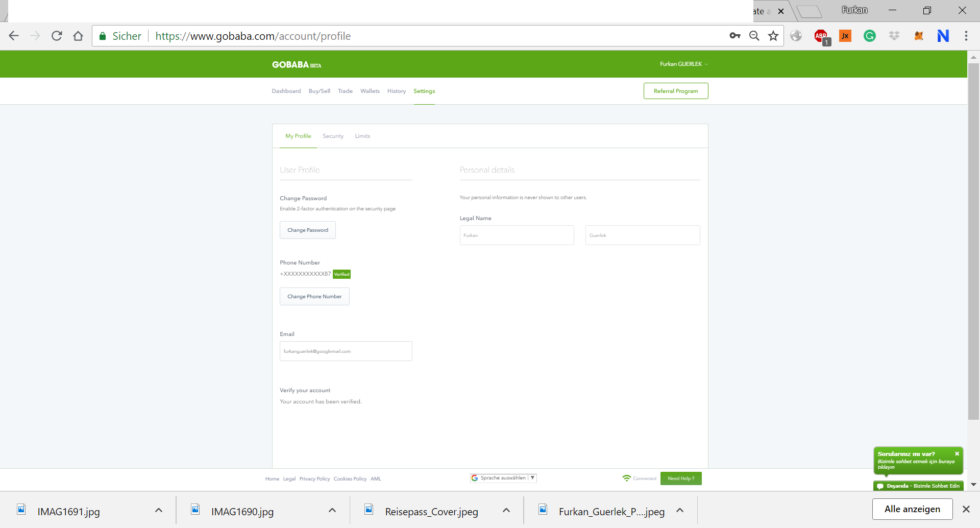Open the blue N extension
980x528 pixels.
coord(943,36)
